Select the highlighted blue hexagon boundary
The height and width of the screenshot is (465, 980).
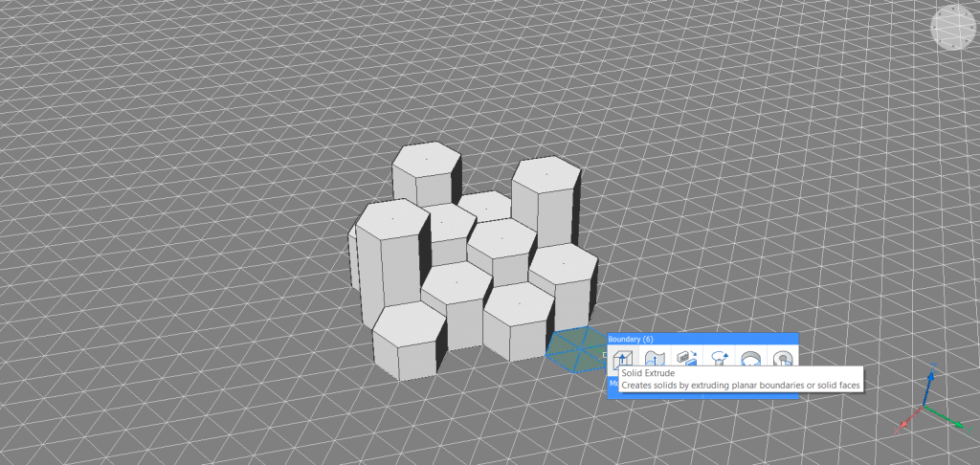coord(578,349)
